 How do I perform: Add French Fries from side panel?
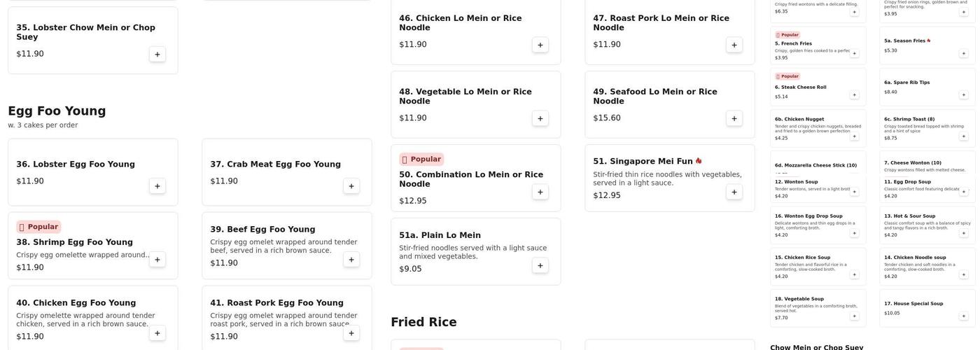pos(854,53)
